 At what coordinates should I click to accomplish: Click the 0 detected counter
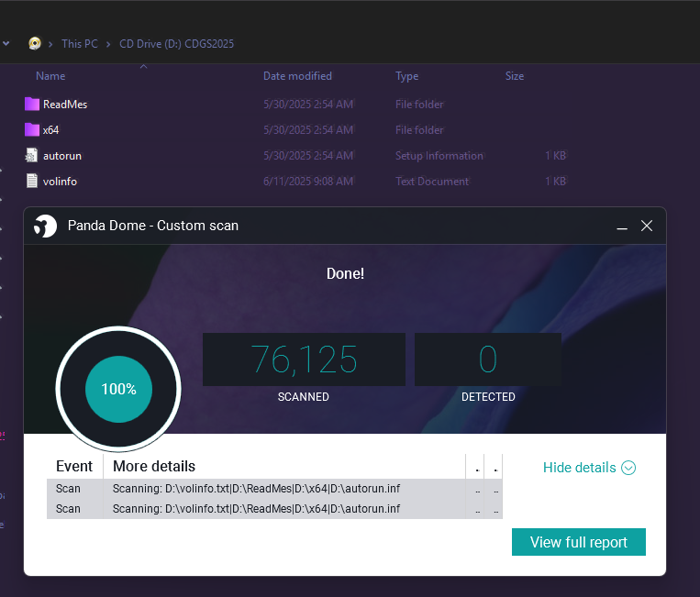488,359
